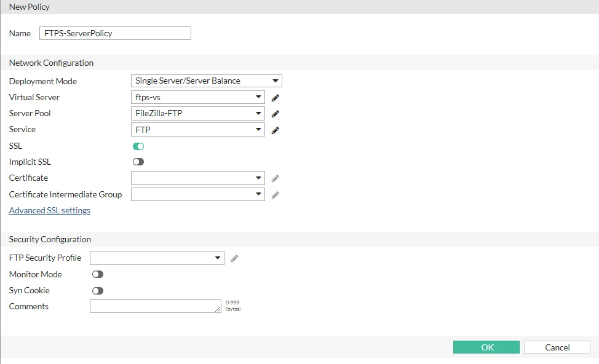Focus the Name input field
Viewport: 599px width, 364px height.
(x=115, y=33)
